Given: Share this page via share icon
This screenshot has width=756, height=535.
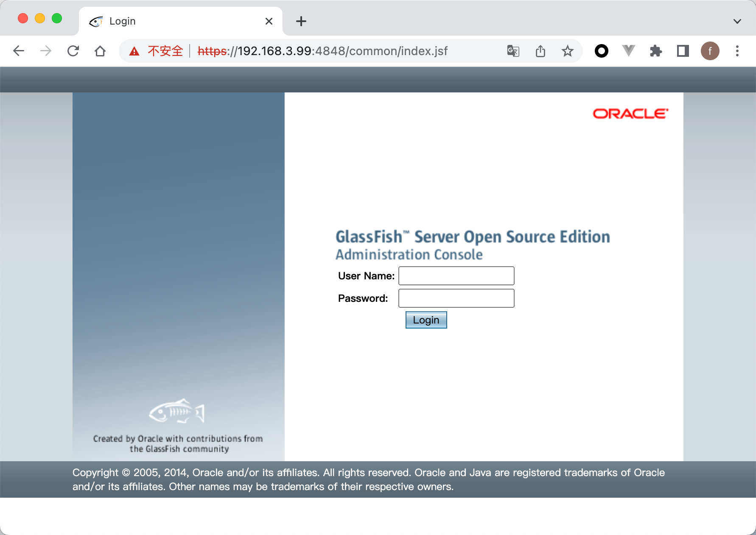Looking at the screenshot, I should click(540, 51).
